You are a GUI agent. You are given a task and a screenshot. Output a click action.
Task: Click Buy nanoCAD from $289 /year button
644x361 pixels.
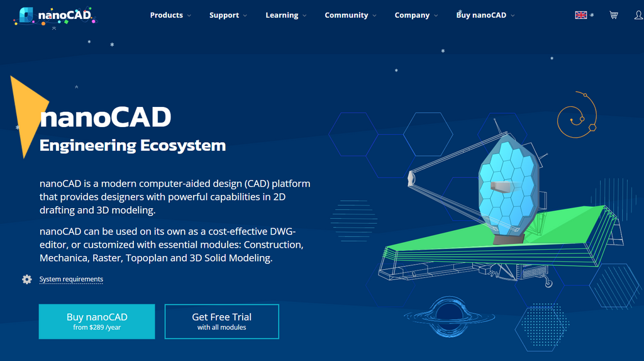[x=97, y=321]
